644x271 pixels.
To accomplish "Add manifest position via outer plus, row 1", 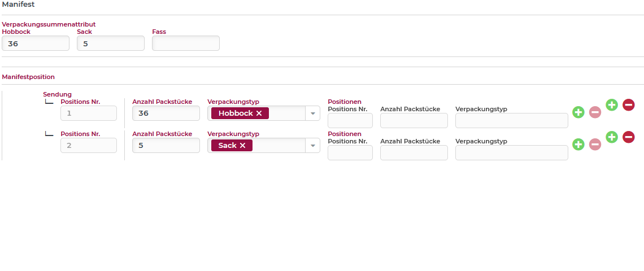I will click(x=612, y=104).
